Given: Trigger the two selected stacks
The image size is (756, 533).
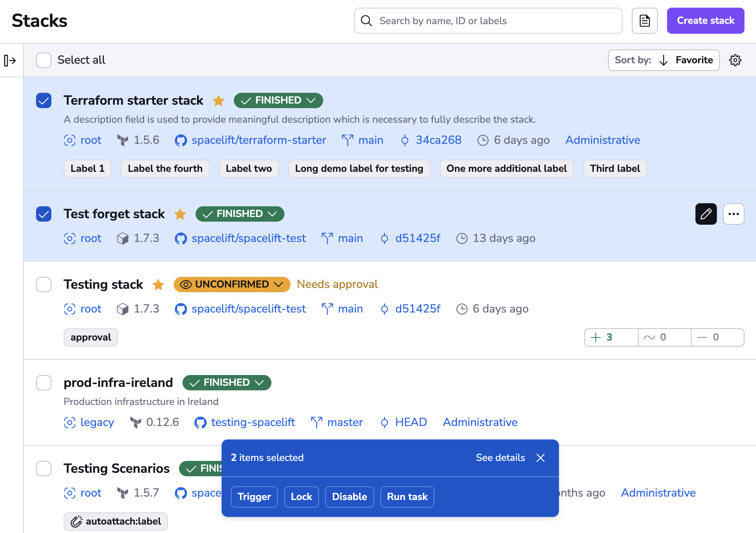Looking at the screenshot, I should 254,497.
